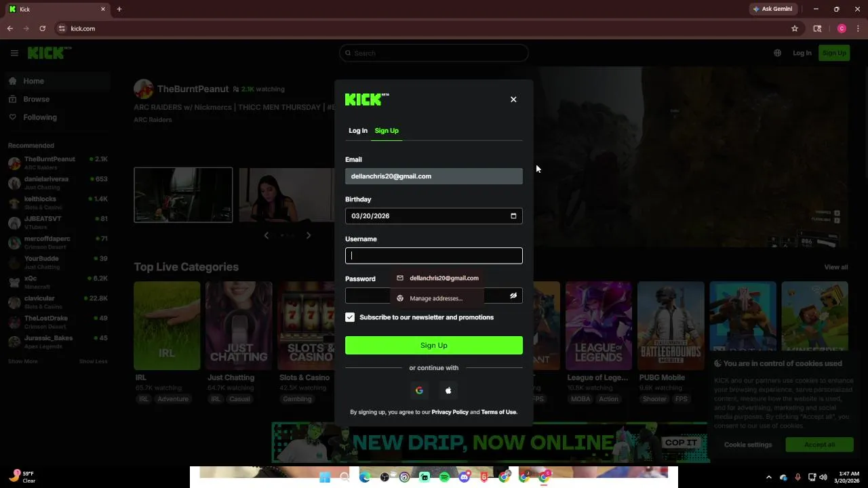868x488 pixels.
Task: Click the Gambling tag under Slots & Casino
Action: click(x=297, y=399)
